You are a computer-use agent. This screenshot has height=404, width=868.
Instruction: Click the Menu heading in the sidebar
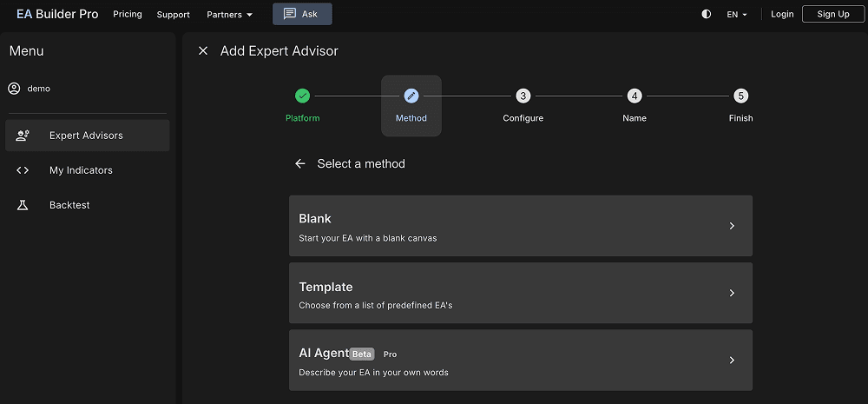(x=27, y=51)
